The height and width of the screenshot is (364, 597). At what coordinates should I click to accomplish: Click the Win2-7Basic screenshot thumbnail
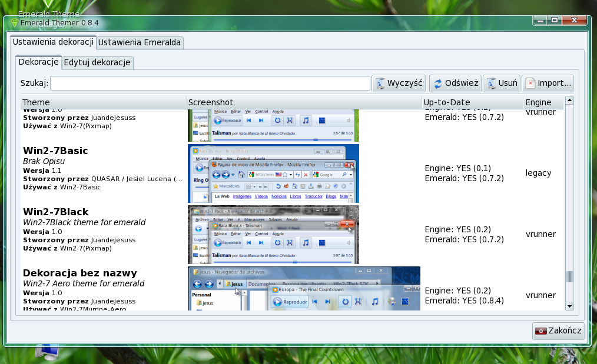click(274, 173)
